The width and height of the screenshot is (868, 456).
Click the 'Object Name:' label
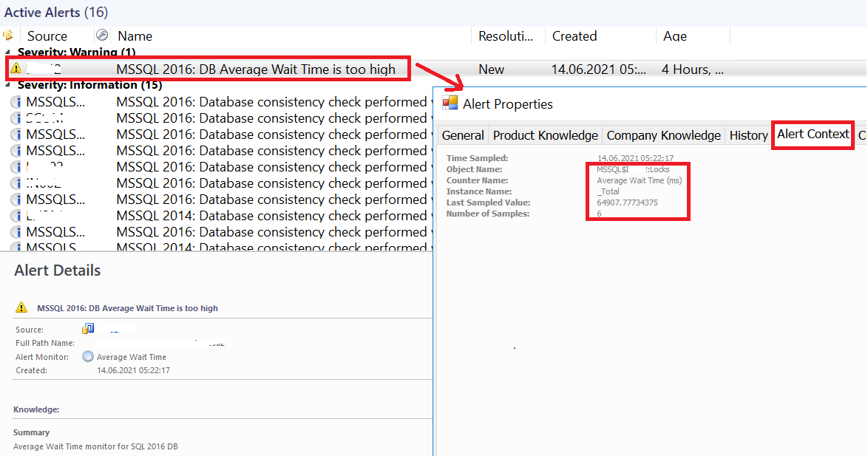tap(475, 169)
